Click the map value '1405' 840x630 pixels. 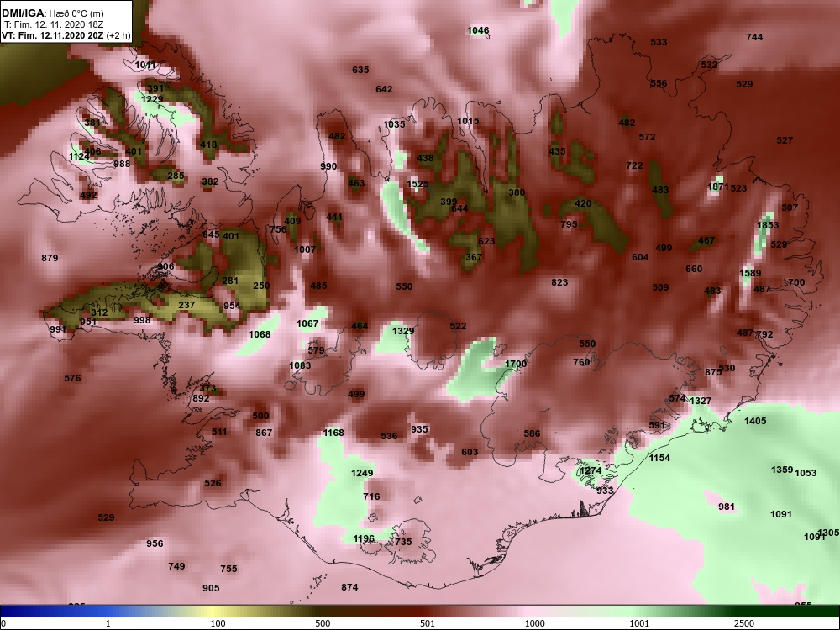[755, 421]
